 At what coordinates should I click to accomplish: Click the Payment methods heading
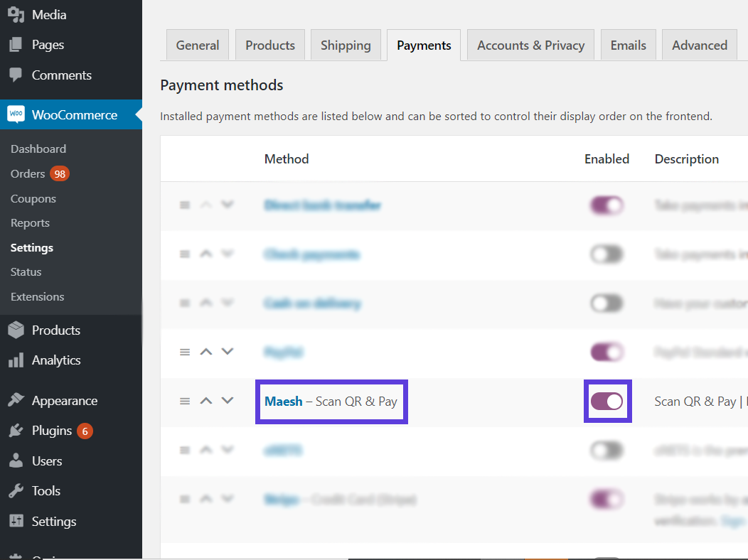(222, 85)
